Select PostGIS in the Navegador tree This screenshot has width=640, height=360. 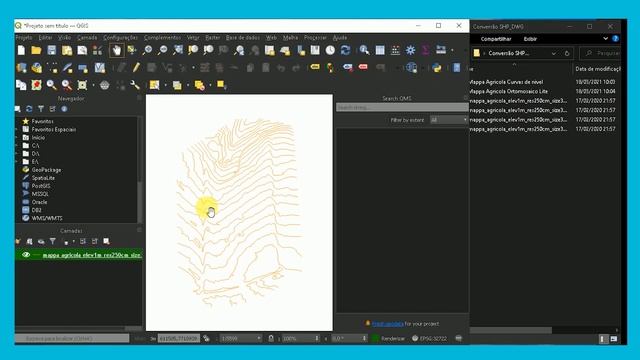41,186
